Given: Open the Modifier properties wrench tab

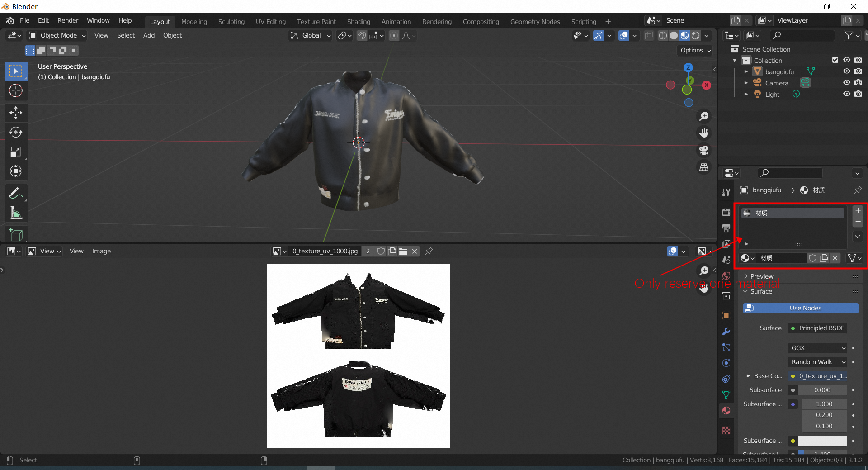Looking at the screenshot, I should pyautogui.click(x=726, y=331).
